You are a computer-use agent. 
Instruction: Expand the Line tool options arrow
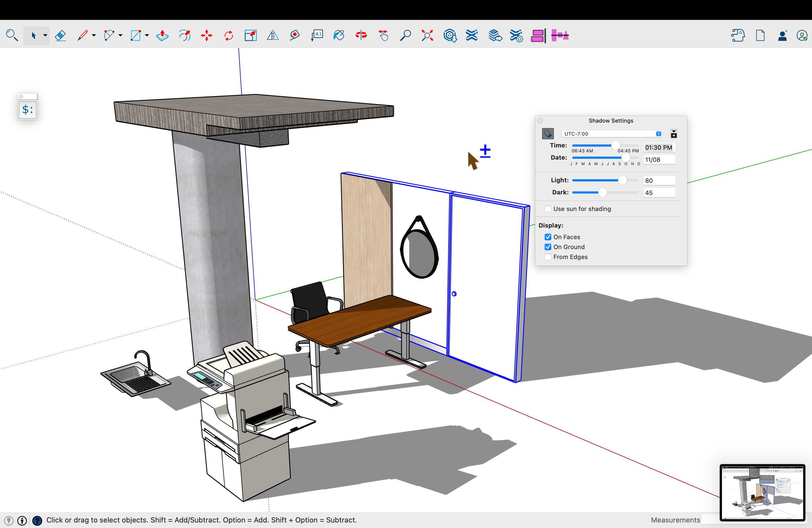(x=94, y=35)
